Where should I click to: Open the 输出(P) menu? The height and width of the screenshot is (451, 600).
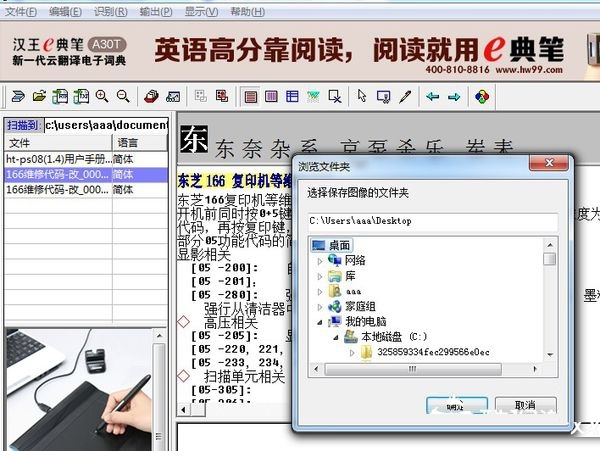click(x=156, y=12)
